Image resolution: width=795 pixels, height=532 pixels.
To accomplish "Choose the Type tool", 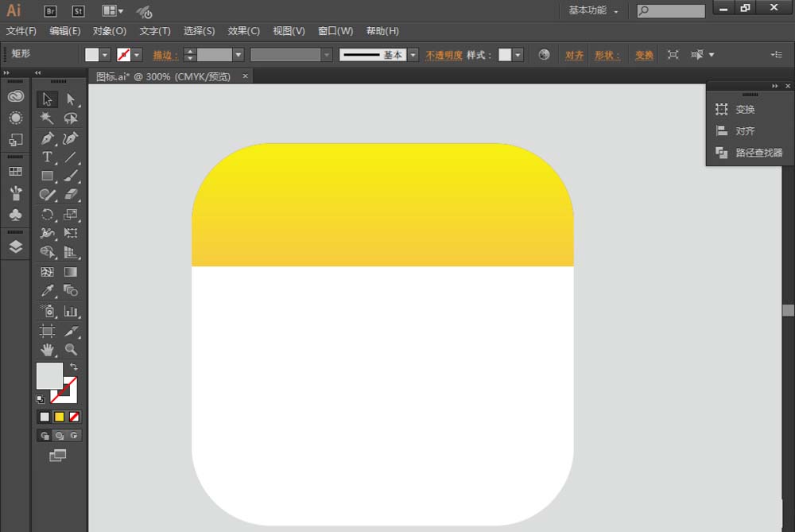I will (47, 157).
